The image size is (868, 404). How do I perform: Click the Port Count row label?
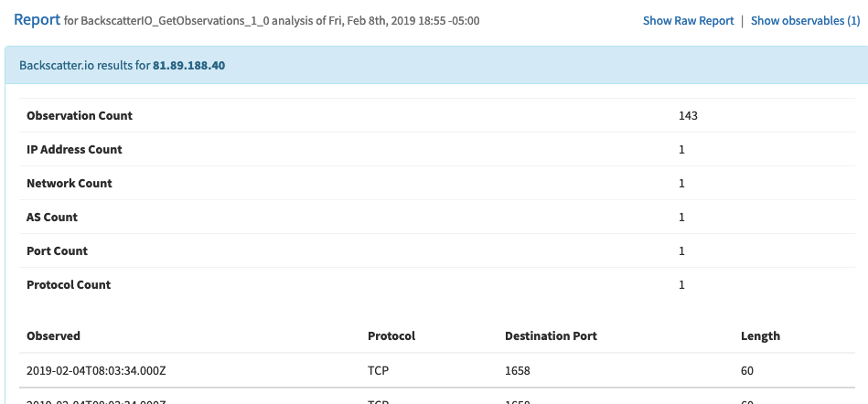[57, 251]
